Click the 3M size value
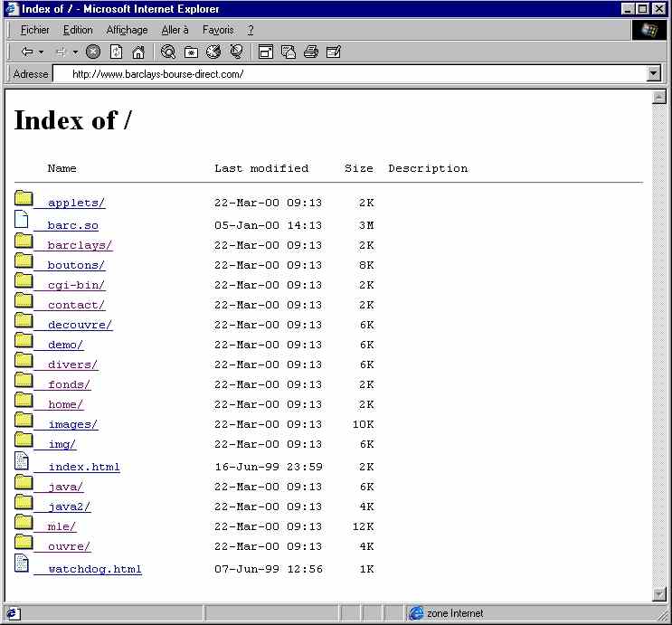 coord(366,225)
